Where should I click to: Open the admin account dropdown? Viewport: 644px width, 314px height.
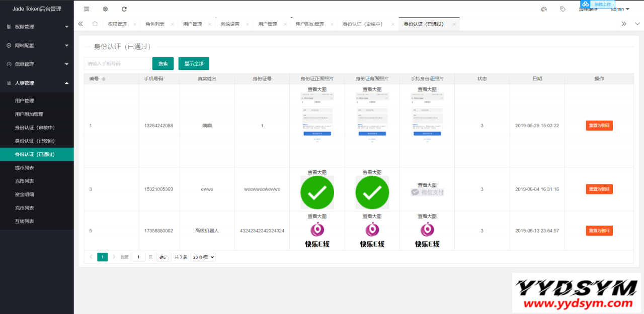(x=619, y=9)
